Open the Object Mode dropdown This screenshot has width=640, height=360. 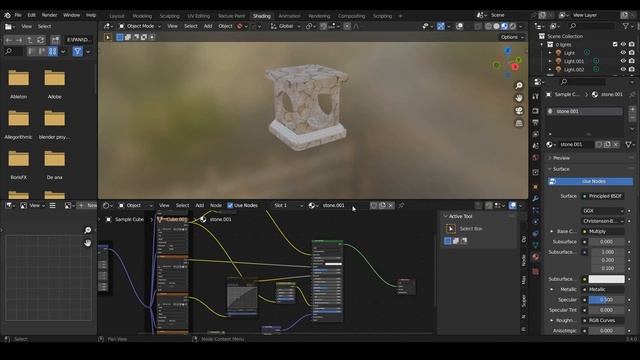(140, 26)
